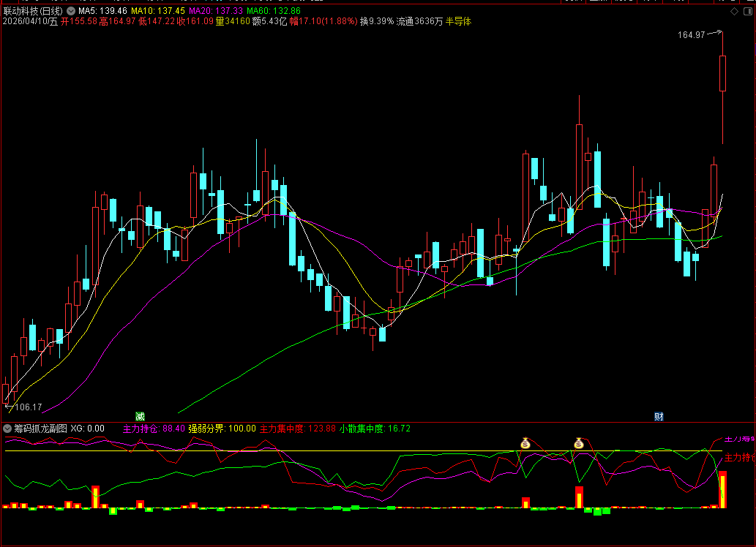Click the 164.97 high price annotation
The image size is (756, 547).
[x=691, y=34]
